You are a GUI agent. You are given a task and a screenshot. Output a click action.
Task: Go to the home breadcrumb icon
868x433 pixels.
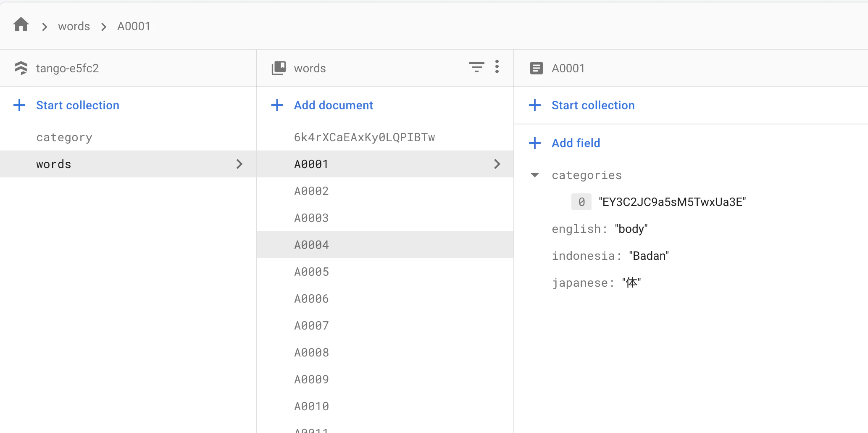pyautogui.click(x=21, y=25)
